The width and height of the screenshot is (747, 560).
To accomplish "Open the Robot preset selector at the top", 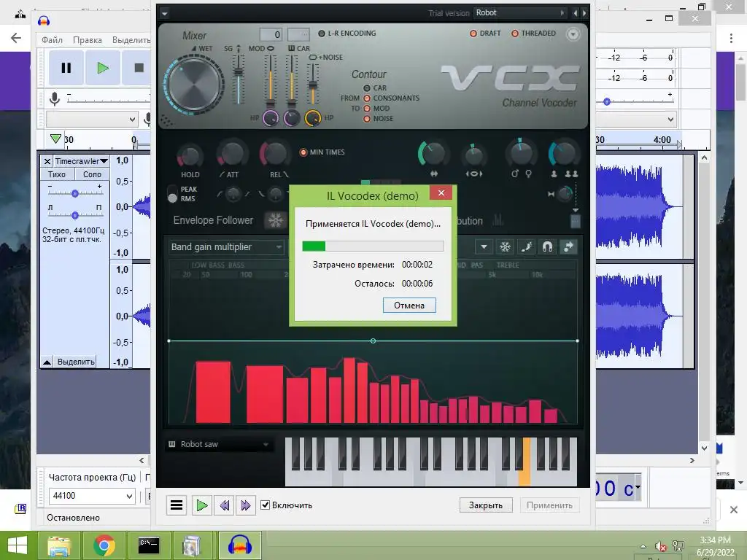I will (520, 13).
